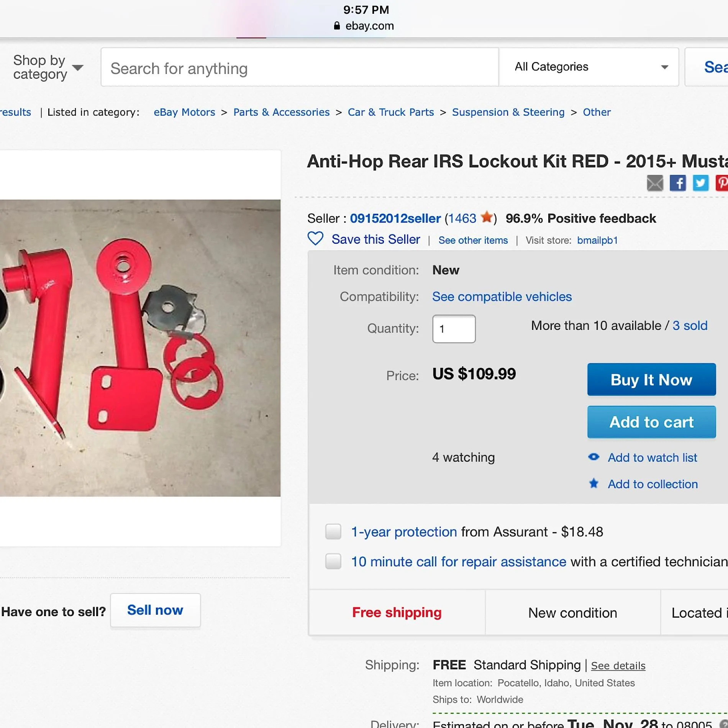This screenshot has width=728, height=728.
Task: Click the orange feedback star icon
Action: pyautogui.click(x=487, y=217)
